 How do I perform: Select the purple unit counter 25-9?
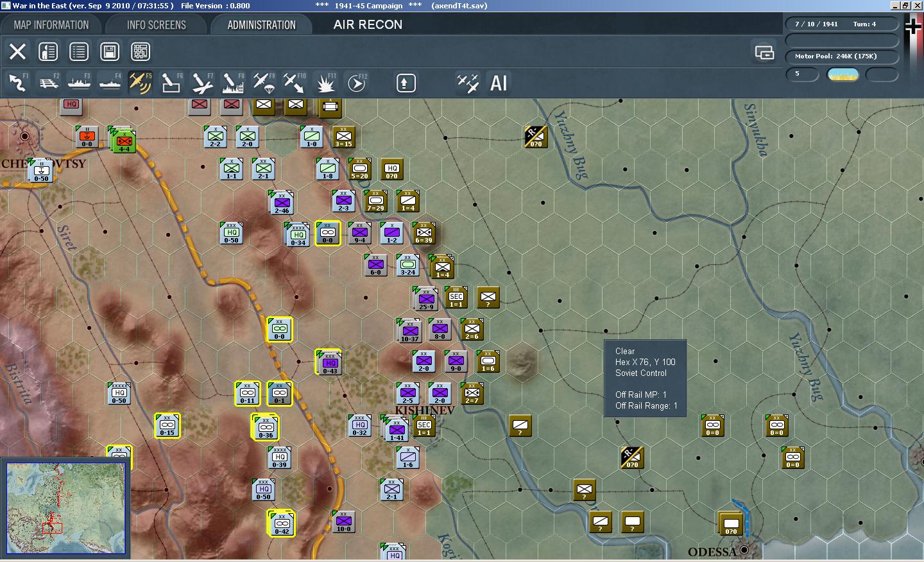click(426, 299)
